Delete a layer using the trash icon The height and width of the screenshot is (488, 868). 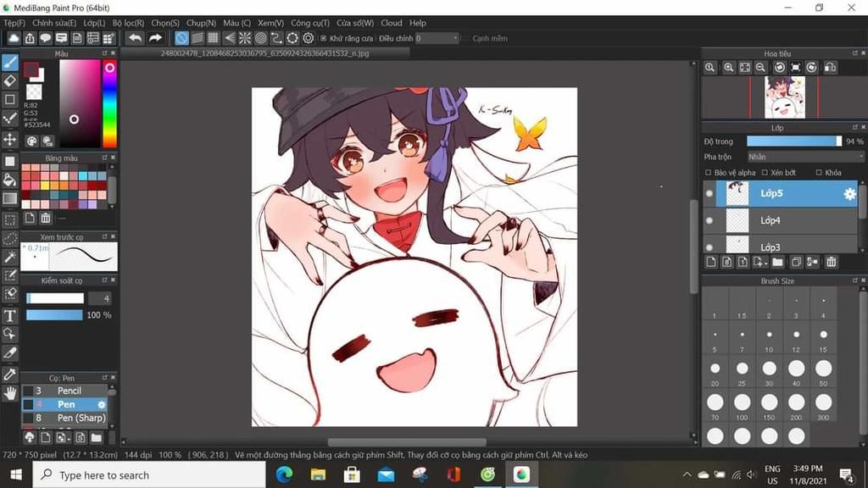coord(832,261)
